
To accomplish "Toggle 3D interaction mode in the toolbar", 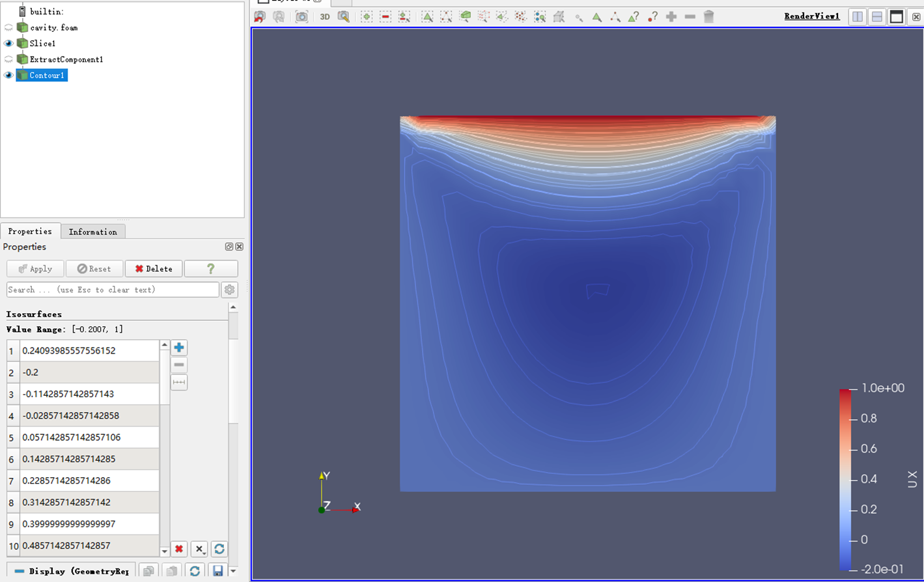I will (x=326, y=17).
